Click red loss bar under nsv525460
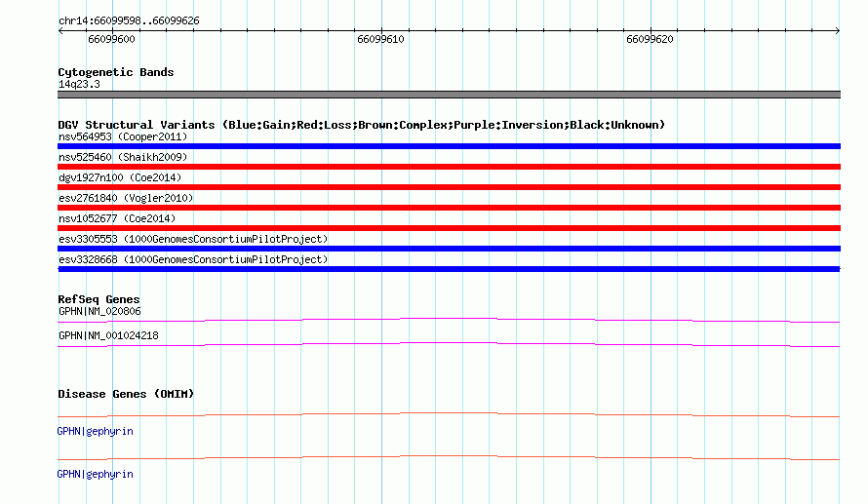The height and width of the screenshot is (504, 868). (x=449, y=167)
